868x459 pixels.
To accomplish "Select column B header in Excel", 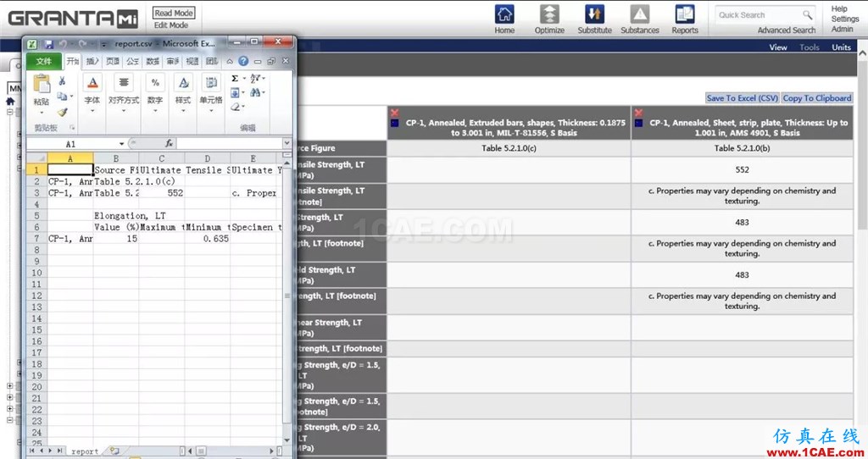I will [115, 158].
